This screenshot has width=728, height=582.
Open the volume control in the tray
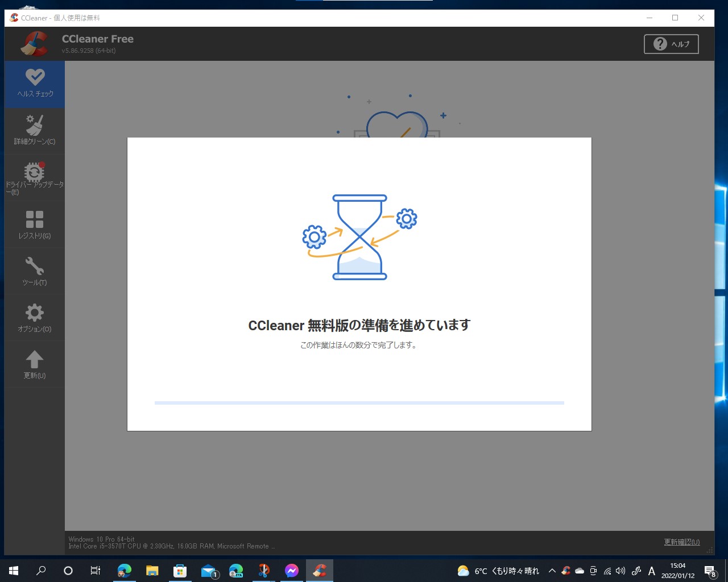pos(620,570)
